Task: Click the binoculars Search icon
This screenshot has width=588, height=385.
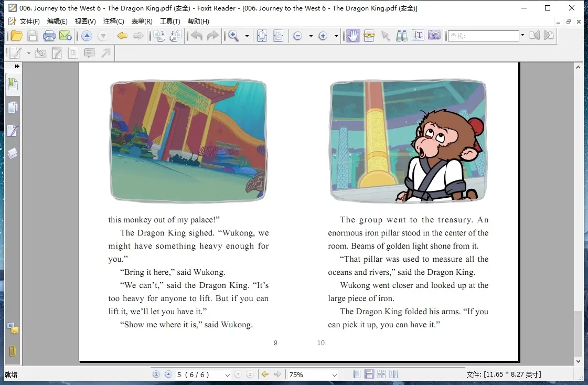Action: coord(402,36)
